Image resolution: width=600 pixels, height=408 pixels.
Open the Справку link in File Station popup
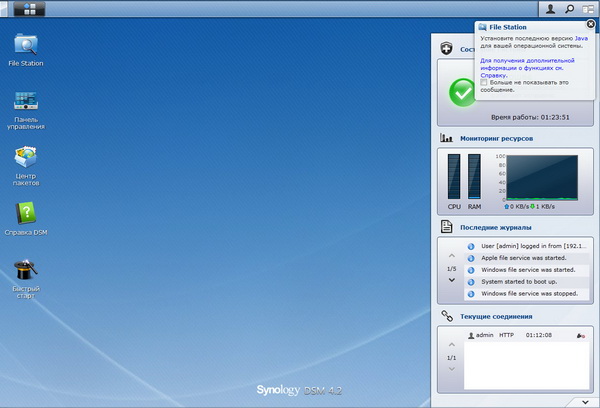pos(494,74)
